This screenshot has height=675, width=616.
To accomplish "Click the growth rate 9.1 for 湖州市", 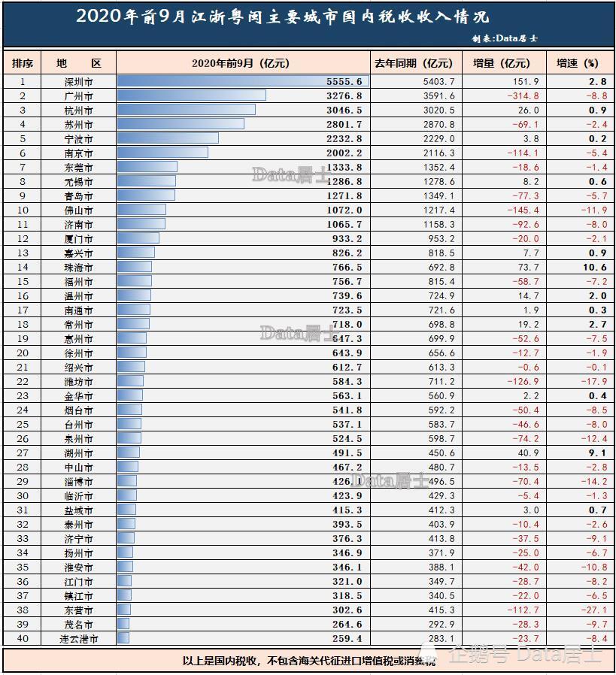I will click(597, 453).
